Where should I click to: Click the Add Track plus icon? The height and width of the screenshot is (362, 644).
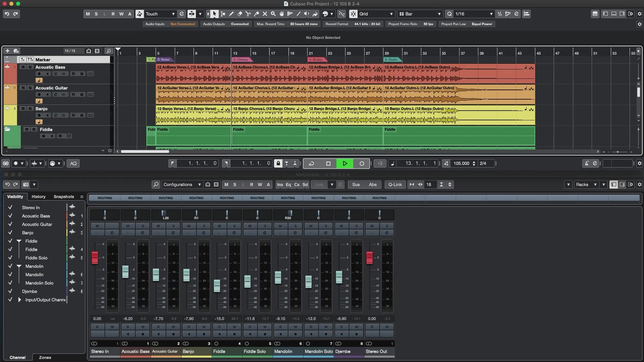tap(8, 51)
